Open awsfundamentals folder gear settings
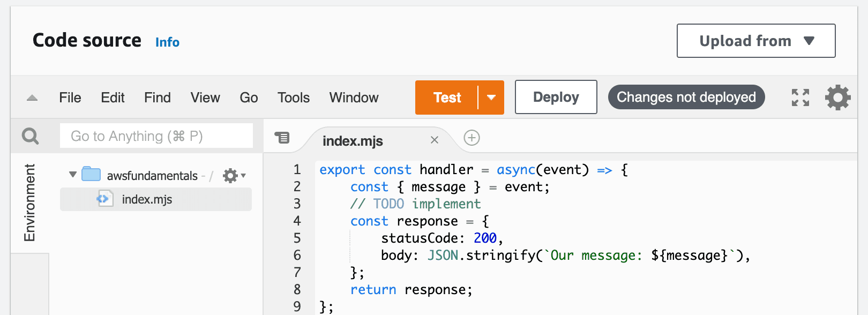Viewport: 868px width, 315px height. point(234,175)
